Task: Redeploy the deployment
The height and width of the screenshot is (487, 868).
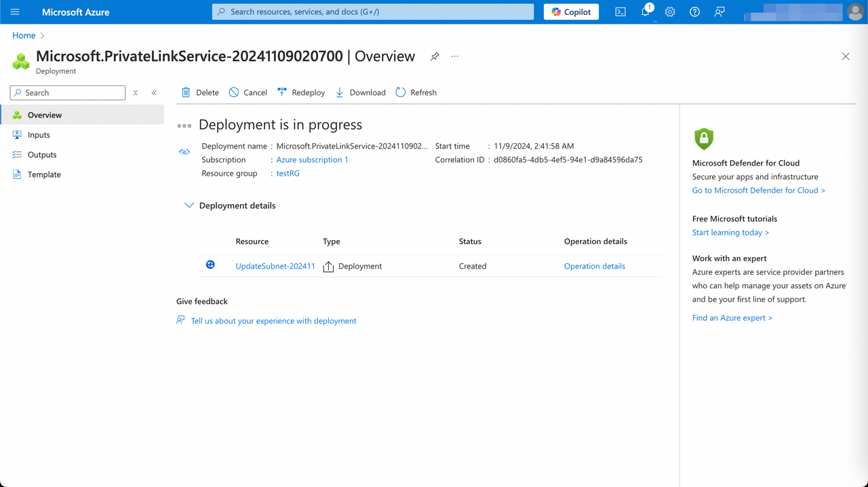Action: tap(300, 92)
